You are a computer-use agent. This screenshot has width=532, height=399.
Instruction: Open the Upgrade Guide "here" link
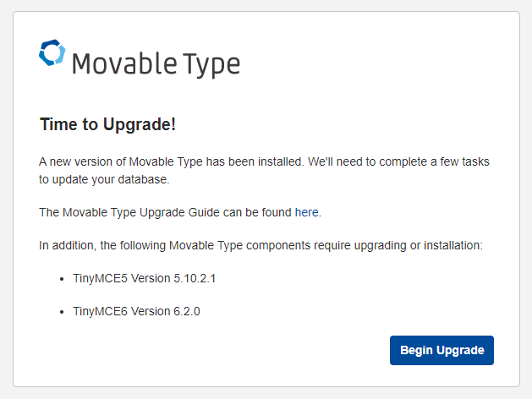pos(307,212)
